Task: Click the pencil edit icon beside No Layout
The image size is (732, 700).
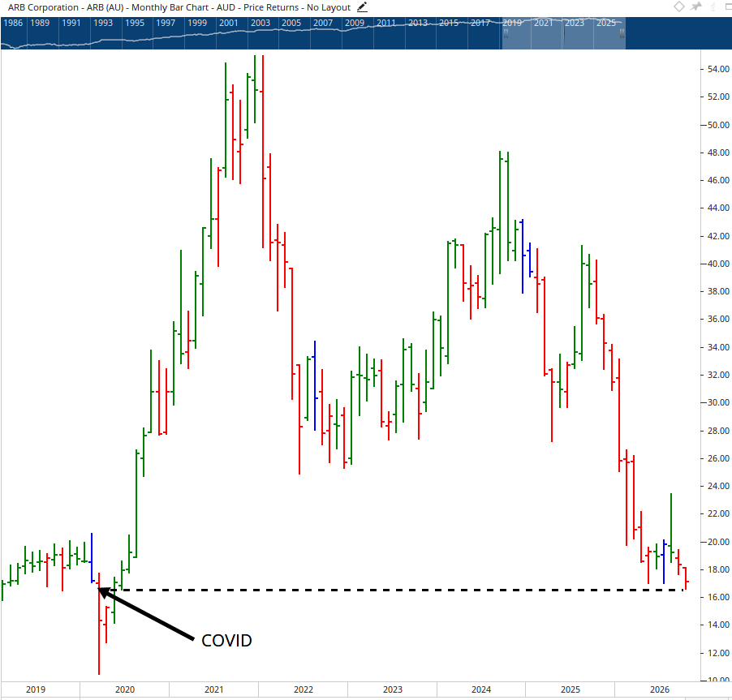Action: pos(362,7)
